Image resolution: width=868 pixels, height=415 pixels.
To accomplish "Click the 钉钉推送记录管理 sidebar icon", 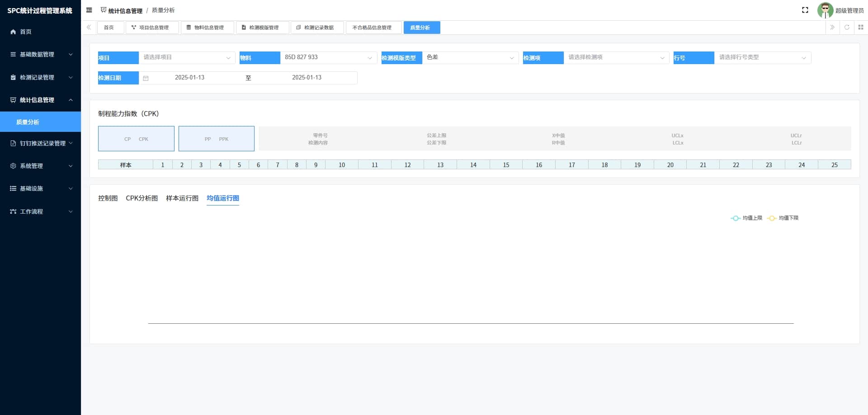I will (x=13, y=143).
